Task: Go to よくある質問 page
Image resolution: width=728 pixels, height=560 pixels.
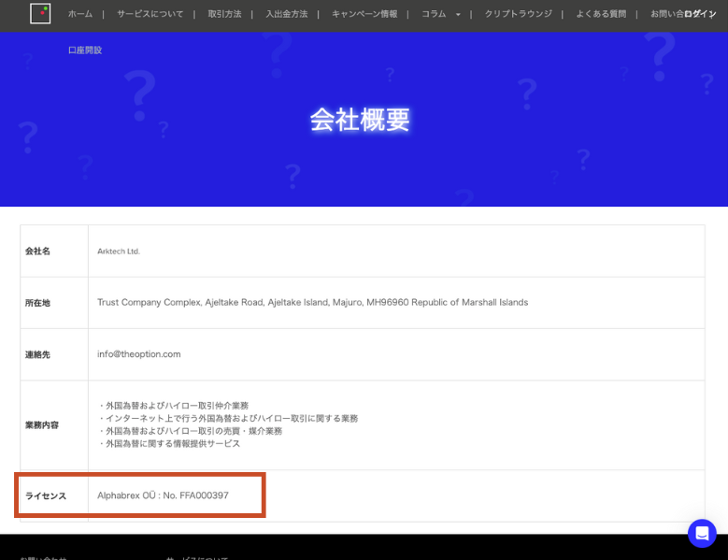Action: [x=601, y=14]
